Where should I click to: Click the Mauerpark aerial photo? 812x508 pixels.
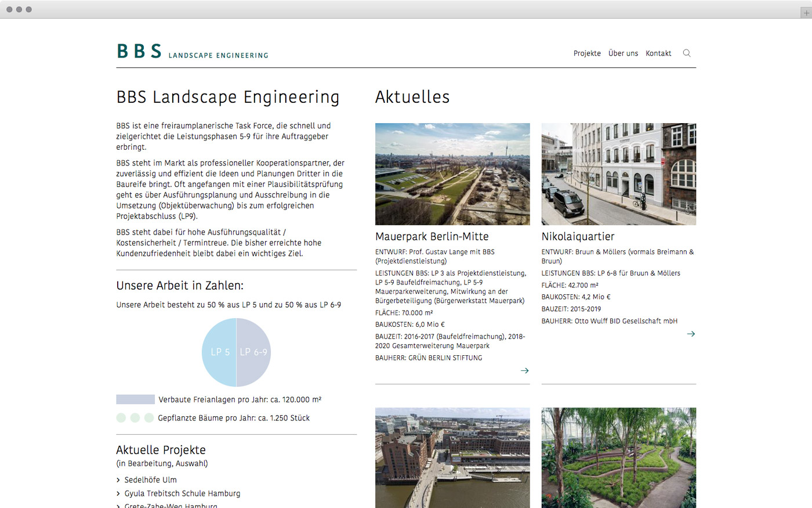[452, 174]
